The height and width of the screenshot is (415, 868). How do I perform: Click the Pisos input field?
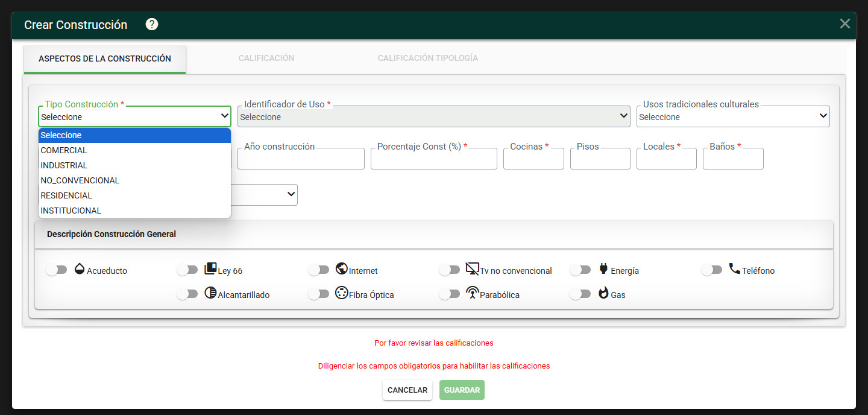coord(600,159)
